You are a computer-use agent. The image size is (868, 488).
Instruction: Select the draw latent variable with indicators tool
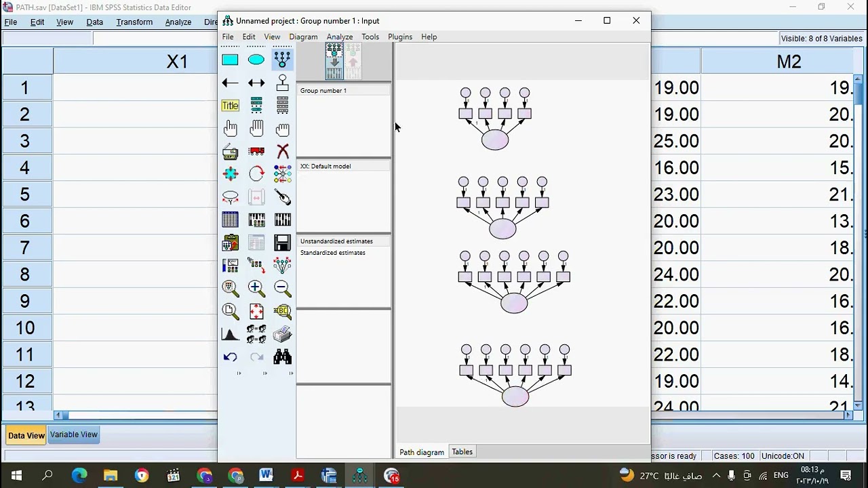[282, 60]
